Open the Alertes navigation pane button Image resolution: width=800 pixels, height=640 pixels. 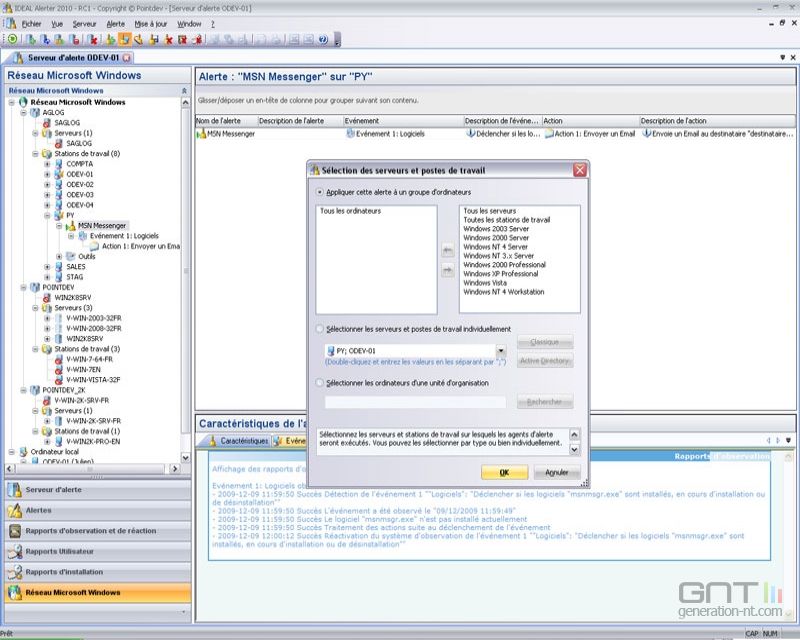[97, 510]
